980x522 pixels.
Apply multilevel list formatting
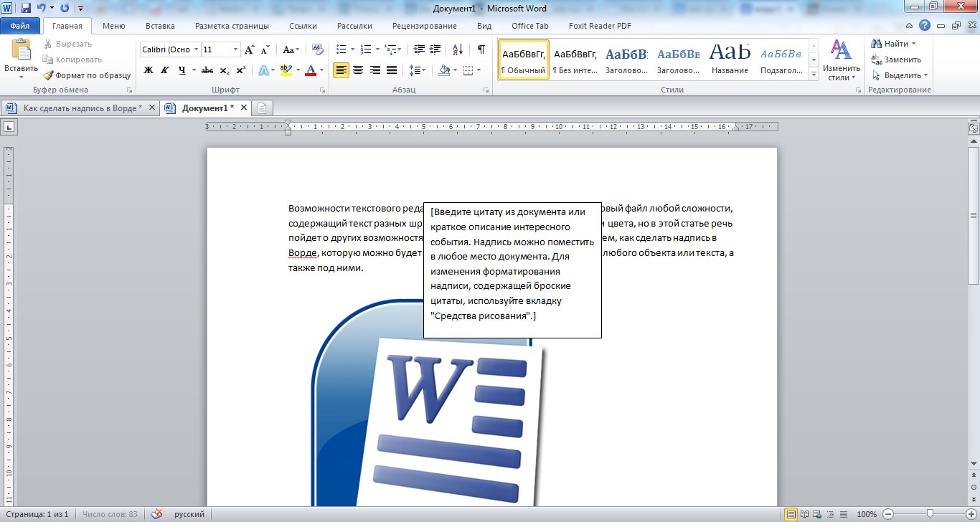click(x=392, y=49)
